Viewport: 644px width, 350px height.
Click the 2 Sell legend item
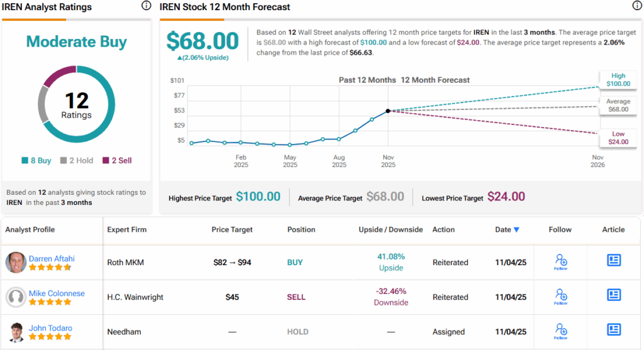[x=116, y=161]
